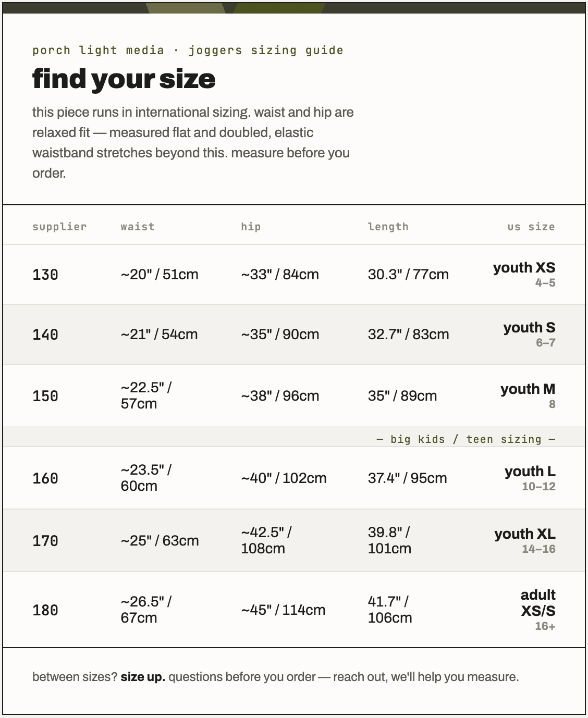This screenshot has height=718, width=588.
Task: Select the supplier column header
Action: [59, 227]
